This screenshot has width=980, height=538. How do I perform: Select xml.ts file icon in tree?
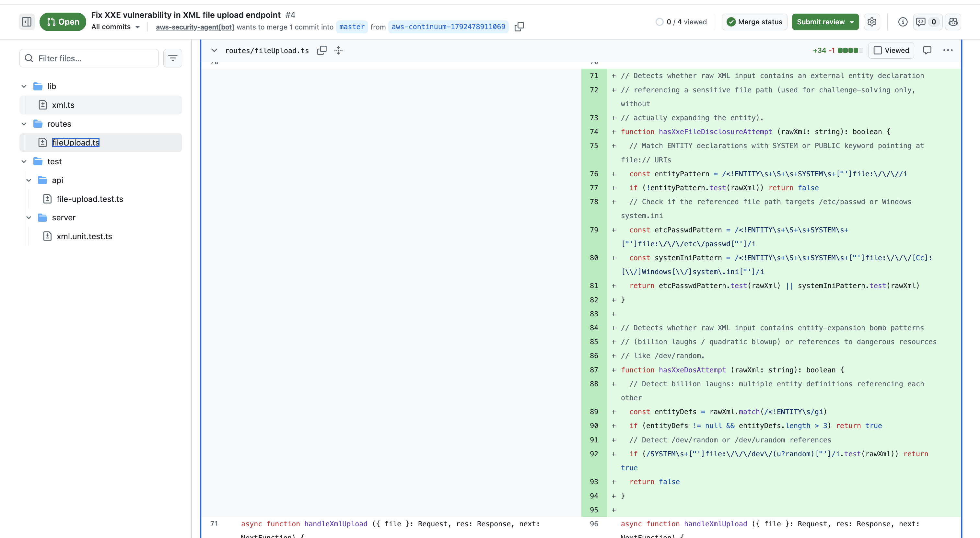click(x=43, y=105)
